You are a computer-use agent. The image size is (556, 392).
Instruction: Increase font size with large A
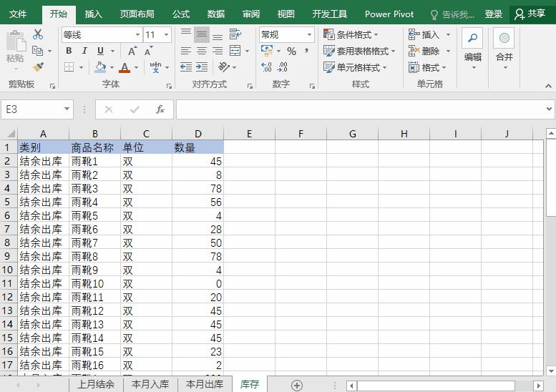(132, 51)
